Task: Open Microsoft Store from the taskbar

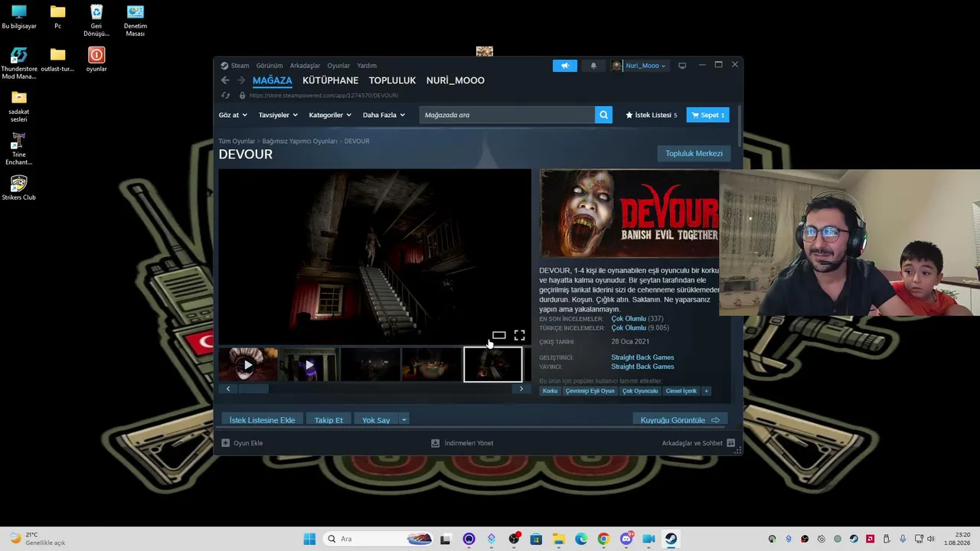Action: pos(536,539)
